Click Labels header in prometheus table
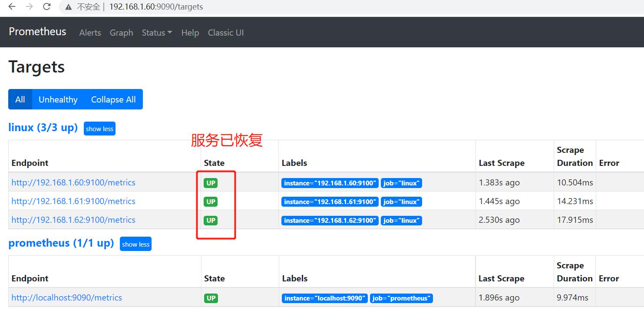 pos(295,278)
